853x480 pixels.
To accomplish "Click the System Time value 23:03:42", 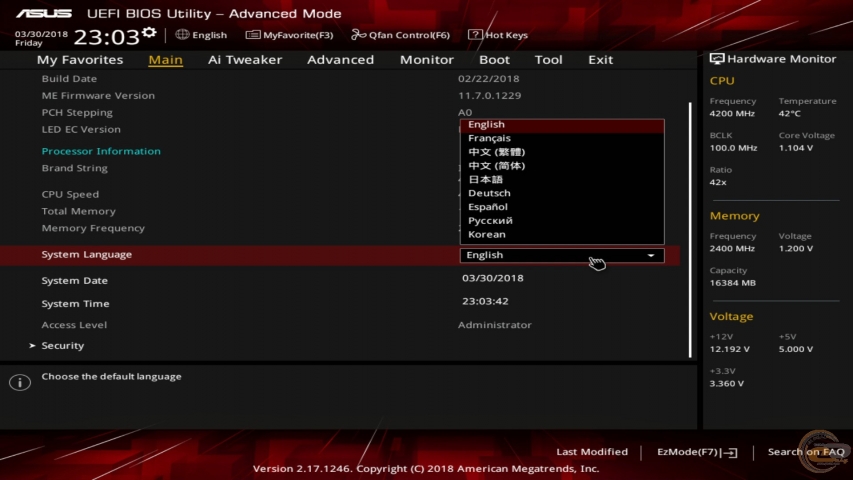I will tap(485, 301).
